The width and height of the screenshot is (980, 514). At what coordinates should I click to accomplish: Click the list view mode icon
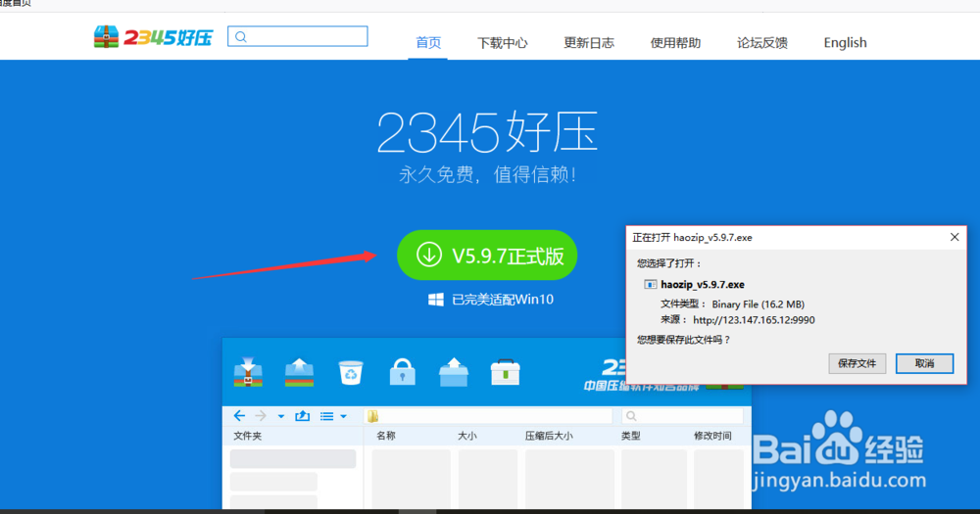[x=327, y=416]
